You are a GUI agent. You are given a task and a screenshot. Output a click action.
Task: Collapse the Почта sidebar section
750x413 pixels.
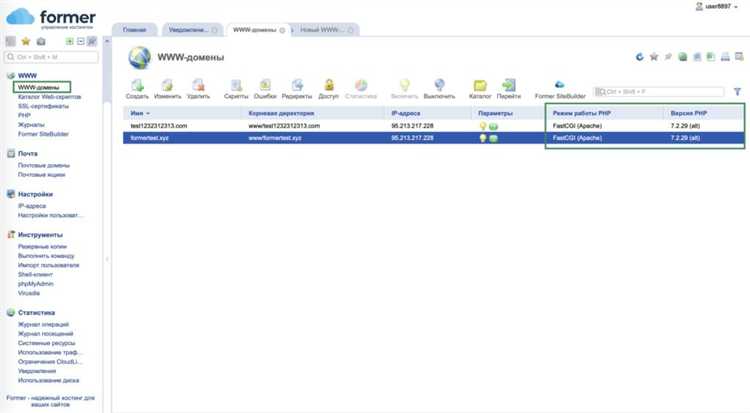(x=27, y=154)
